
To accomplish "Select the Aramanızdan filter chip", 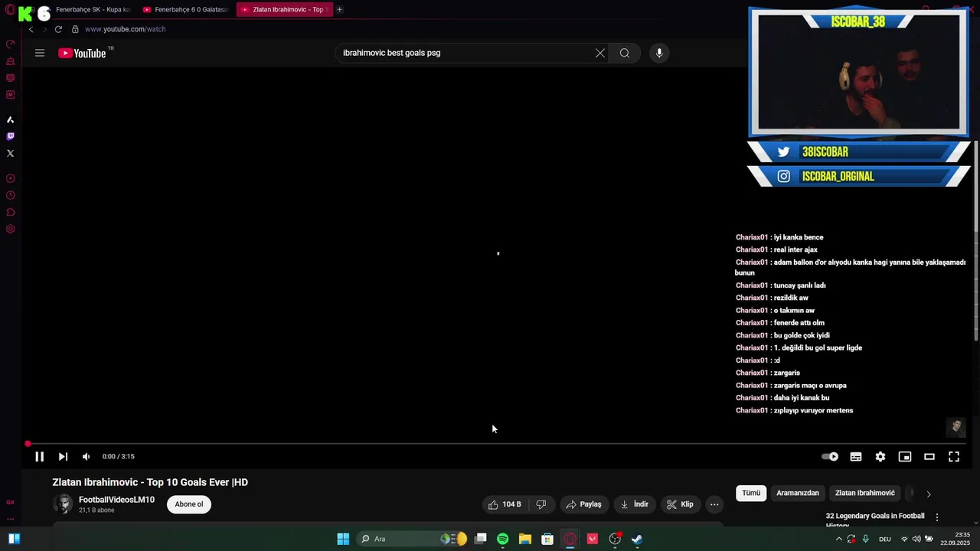I will (x=798, y=494).
